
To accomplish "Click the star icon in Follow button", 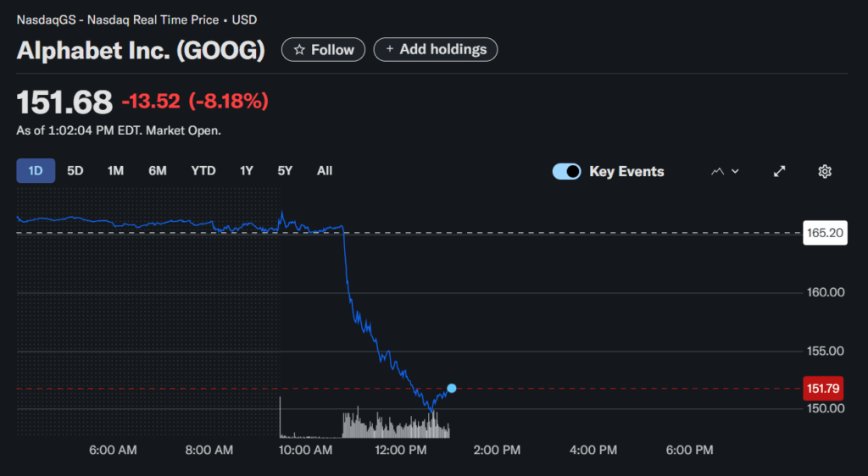I will coord(298,50).
